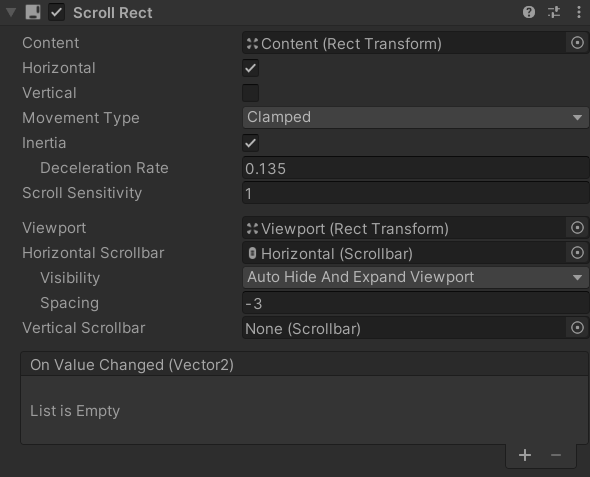Click the Deceleration Rate label

click(x=104, y=168)
